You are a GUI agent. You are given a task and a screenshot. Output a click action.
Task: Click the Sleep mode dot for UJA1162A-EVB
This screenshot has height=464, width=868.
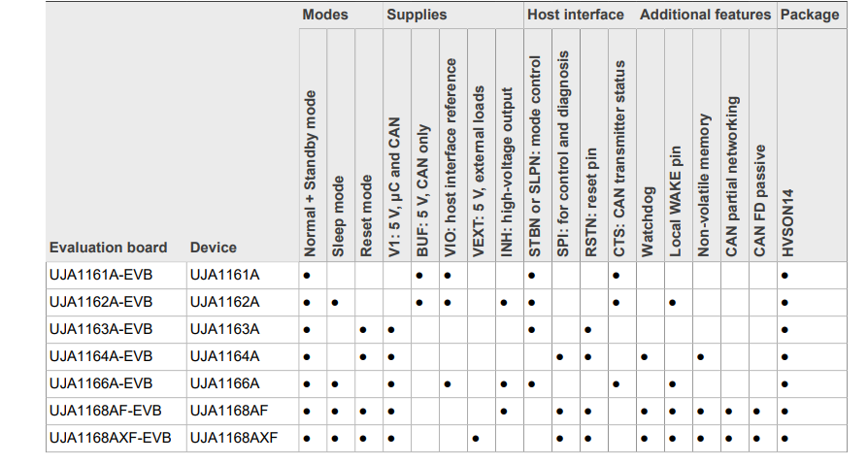coord(334,303)
